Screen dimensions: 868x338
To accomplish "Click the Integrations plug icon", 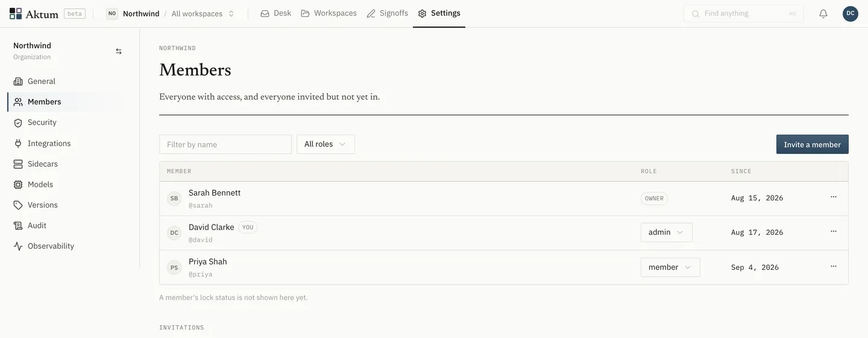I will click(x=18, y=144).
